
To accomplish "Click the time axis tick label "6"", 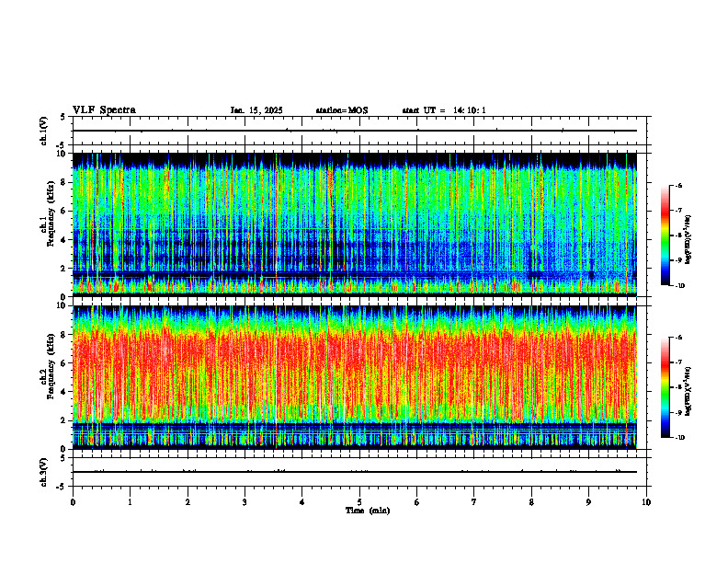I will click(417, 502).
